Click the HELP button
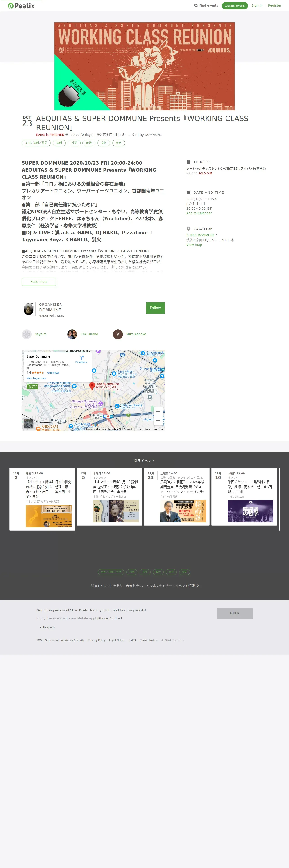289x868 pixels. point(235,613)
